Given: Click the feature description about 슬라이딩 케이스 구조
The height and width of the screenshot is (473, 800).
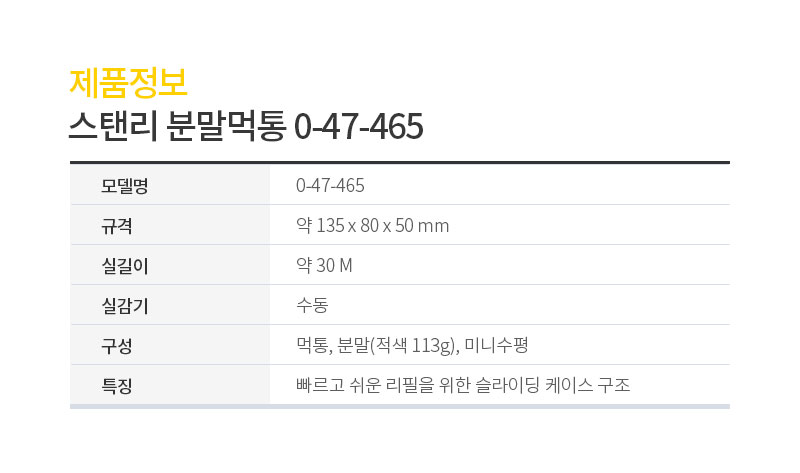Looking at the screenshot, I should 463,385.
